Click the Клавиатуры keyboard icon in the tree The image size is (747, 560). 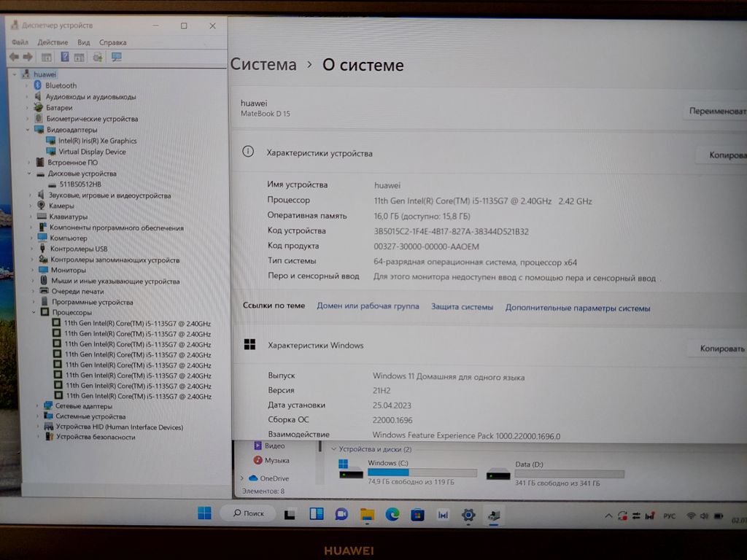42,217
